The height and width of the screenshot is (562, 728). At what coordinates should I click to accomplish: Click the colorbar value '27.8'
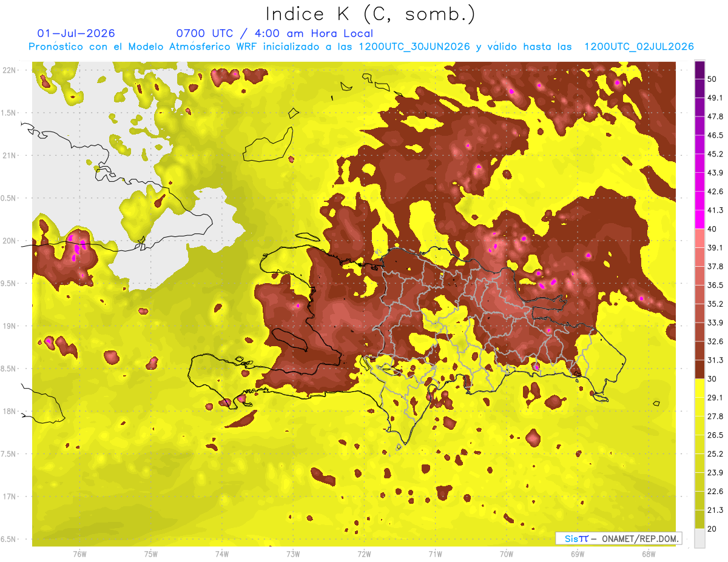[x=715, y=416]
